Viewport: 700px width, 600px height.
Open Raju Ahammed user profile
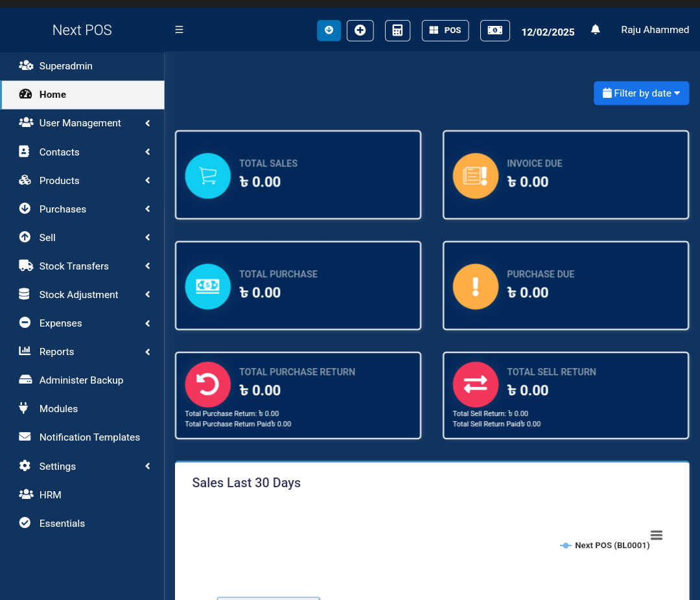click(x=655, y=30)
